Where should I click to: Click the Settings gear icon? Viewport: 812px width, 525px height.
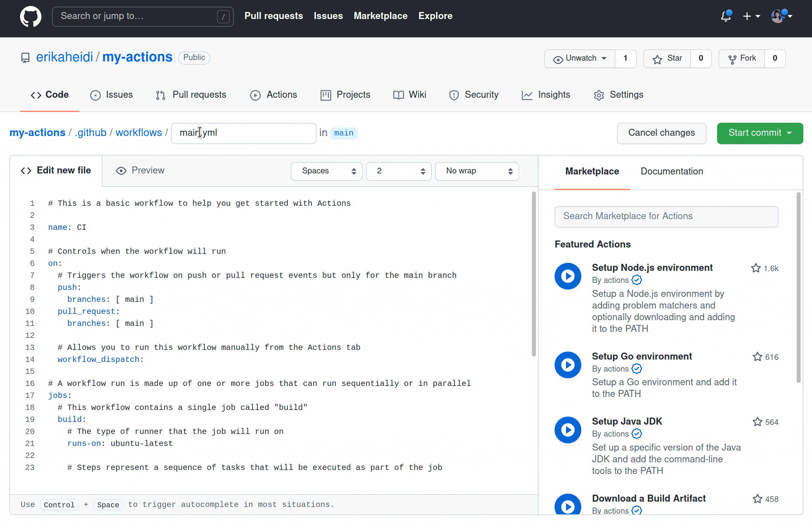pos(600,95)
